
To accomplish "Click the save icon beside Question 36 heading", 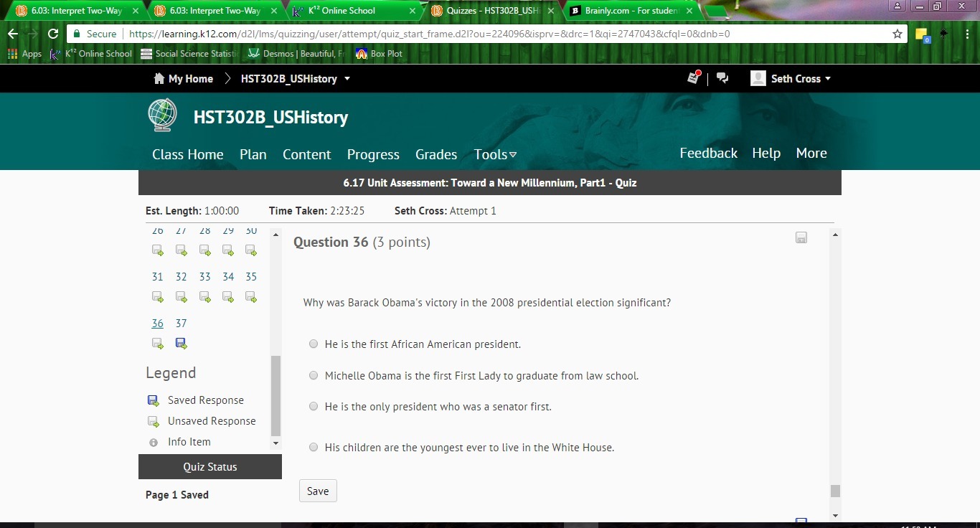I will point(801,237).
